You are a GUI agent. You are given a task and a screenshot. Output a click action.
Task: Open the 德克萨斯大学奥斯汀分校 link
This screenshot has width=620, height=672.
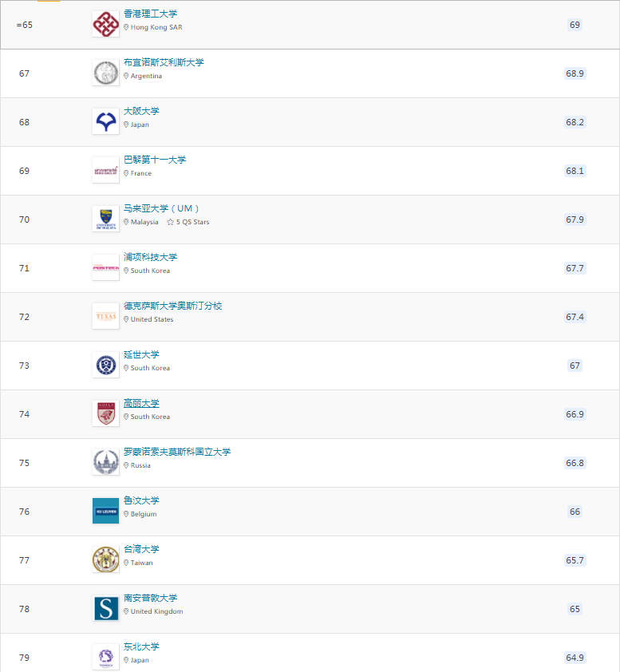[172, 306]
